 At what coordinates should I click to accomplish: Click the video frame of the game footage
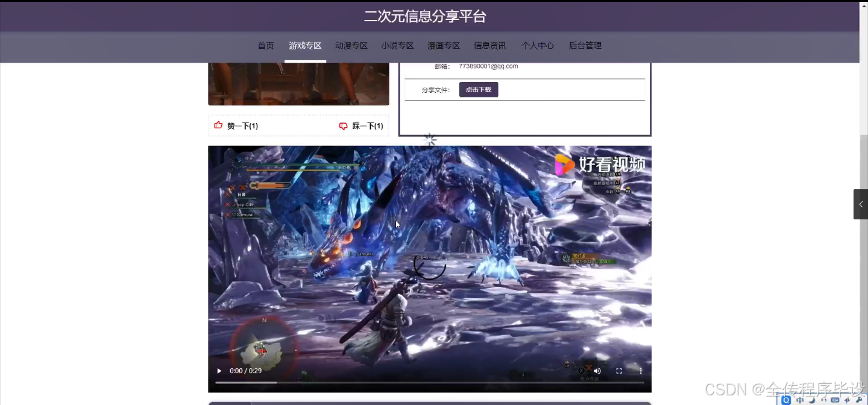tap(430, 269)
